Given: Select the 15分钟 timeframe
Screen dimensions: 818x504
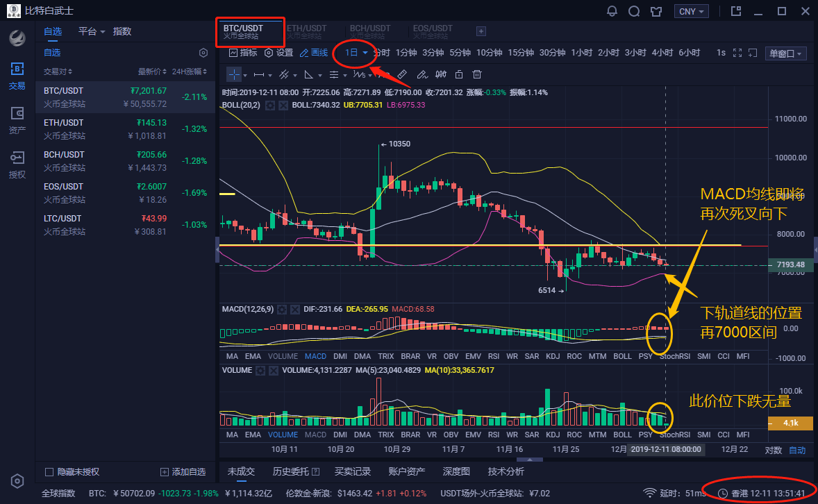Looking at the screenshot, I should [x=520, y=53].
